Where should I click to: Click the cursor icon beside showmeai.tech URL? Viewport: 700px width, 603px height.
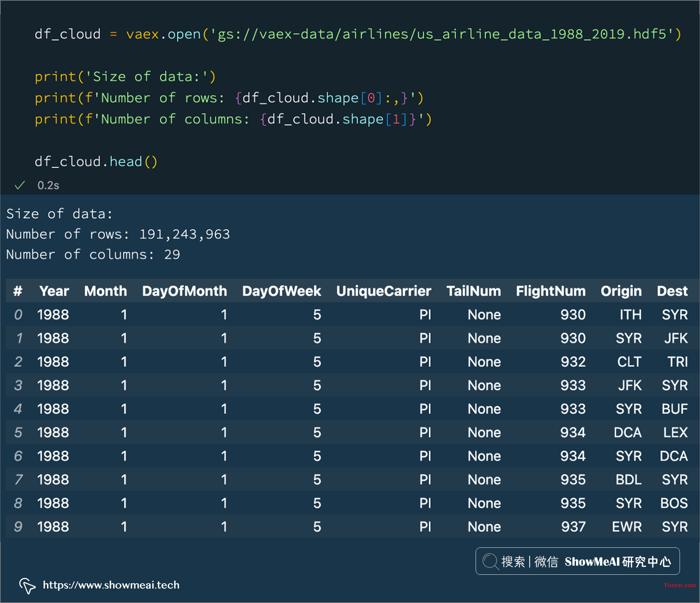(27, 586)
